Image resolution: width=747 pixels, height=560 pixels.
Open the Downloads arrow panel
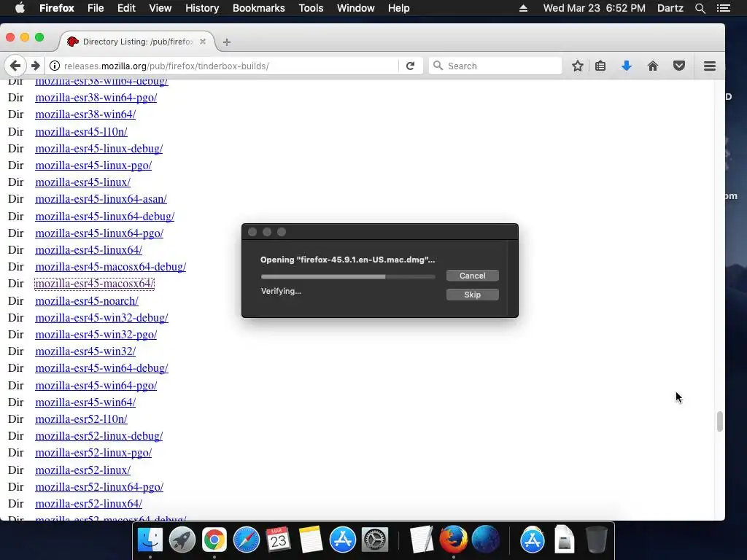coord(627,66)
